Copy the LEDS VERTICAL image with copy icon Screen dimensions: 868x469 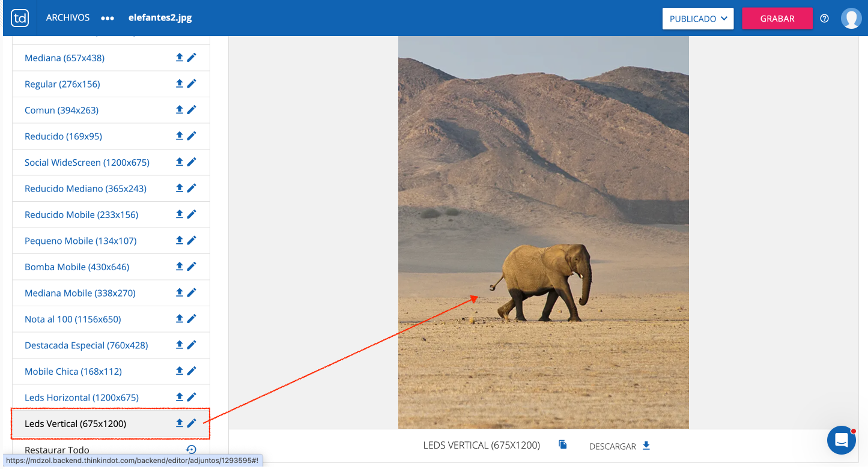[x=563, y=445]
